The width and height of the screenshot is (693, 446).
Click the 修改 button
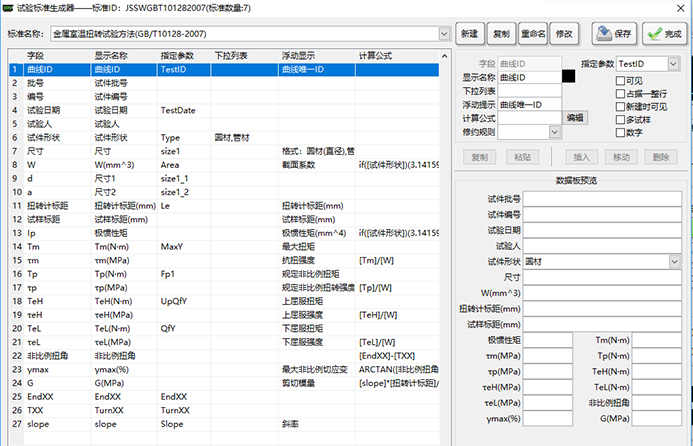click(x=565, y=33)
